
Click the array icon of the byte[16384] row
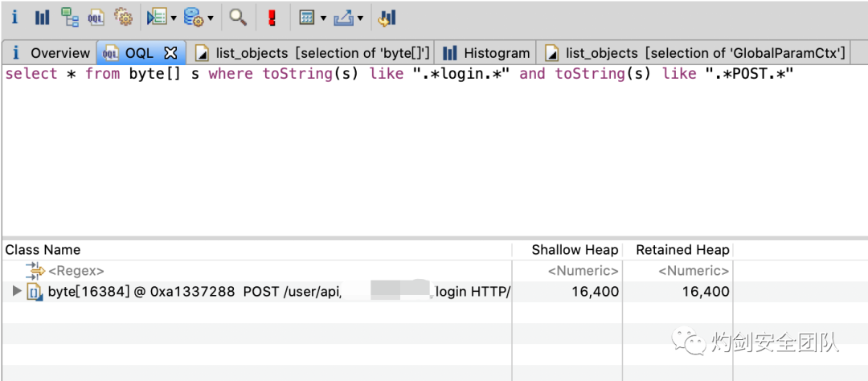pyautogui.click(x=35, y=292)
